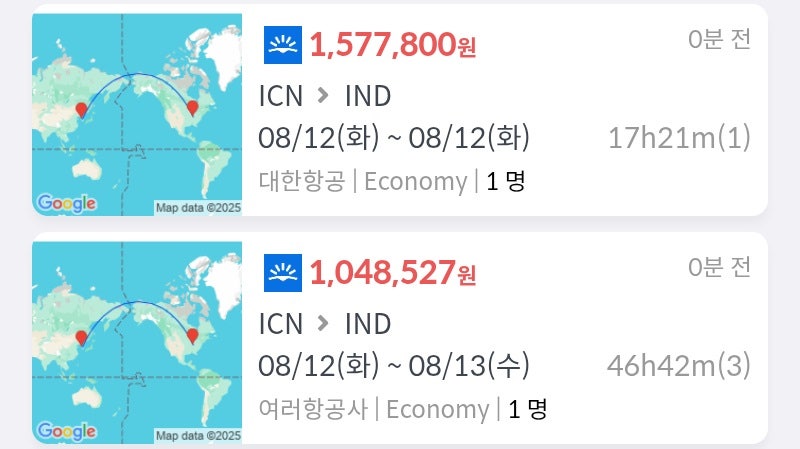
Task: Click the Seoul red map pin in second map
Action: pos(81,338)
